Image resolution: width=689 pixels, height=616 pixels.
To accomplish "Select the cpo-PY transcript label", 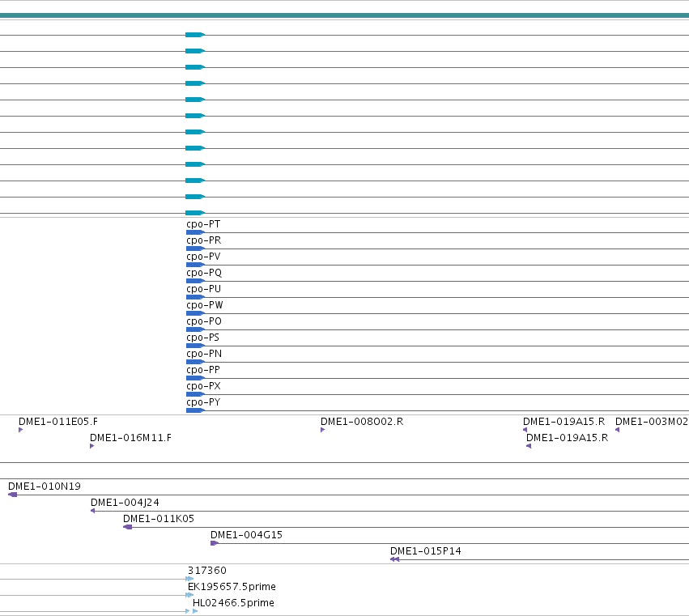I will click(x=203, y=402).
